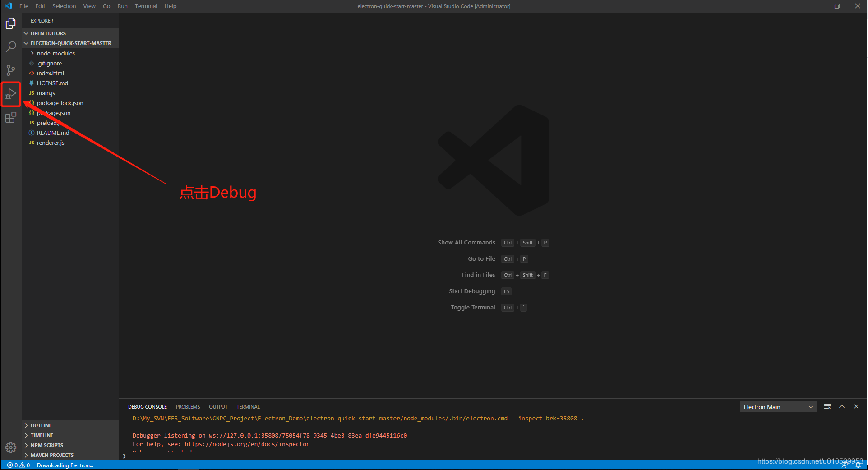868x470 pixels.
Task: Open the View menu
Action: tap(89, 6)
